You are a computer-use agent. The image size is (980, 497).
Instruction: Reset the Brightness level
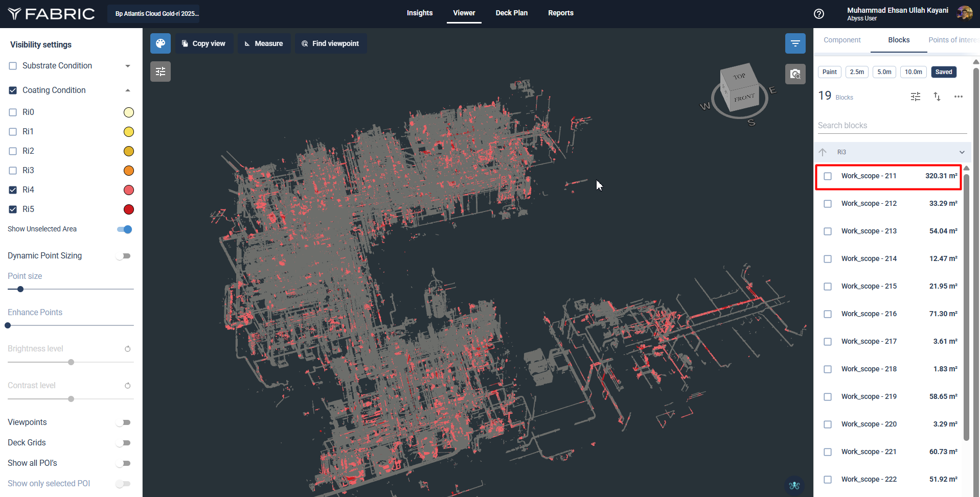(128, 349)
